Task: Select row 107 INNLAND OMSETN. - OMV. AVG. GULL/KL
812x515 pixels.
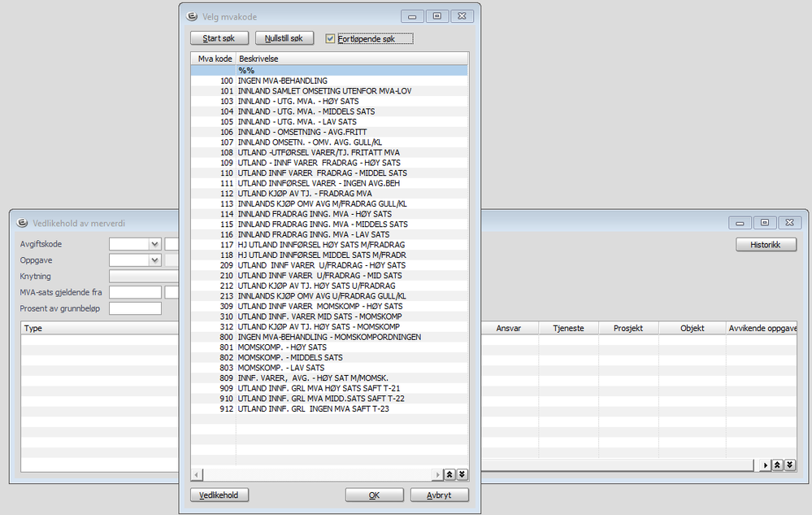Action: click(x=329, y=142)
